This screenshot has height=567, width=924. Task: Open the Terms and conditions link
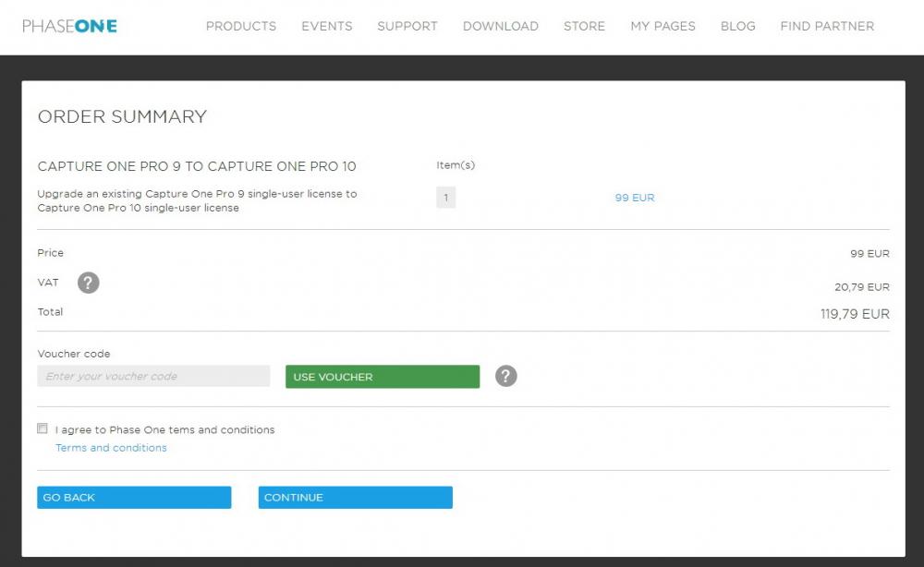coord(111,448)
